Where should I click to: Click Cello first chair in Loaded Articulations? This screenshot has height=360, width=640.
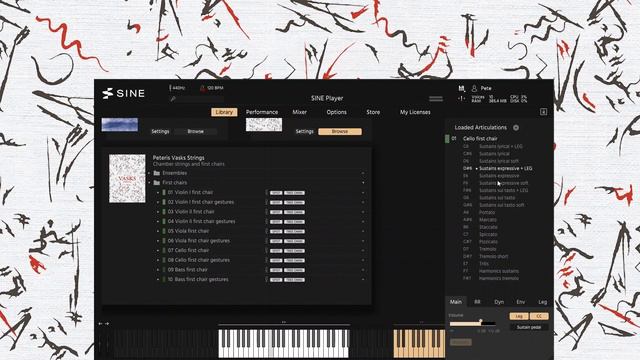pos(480,139)
